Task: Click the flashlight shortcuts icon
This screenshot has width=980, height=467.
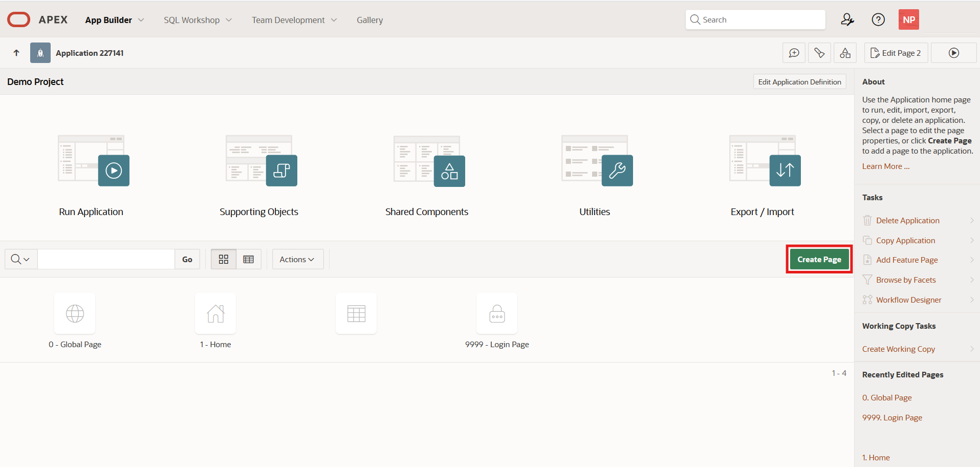Action: [820, 53]
